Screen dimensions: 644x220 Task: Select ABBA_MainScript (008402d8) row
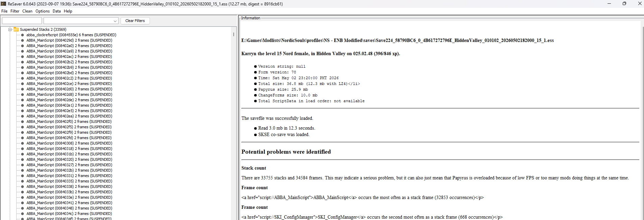[x=69, y=94]
